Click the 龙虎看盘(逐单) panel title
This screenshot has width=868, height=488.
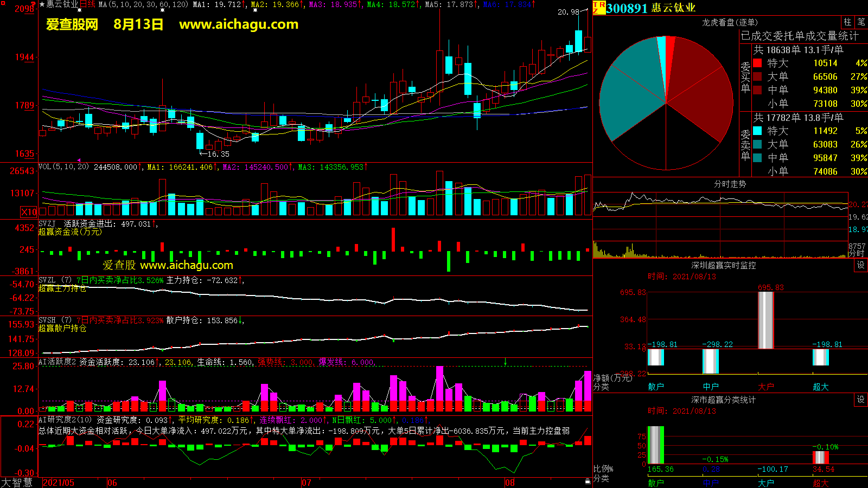pyautogui.click(x=730, y=22)
